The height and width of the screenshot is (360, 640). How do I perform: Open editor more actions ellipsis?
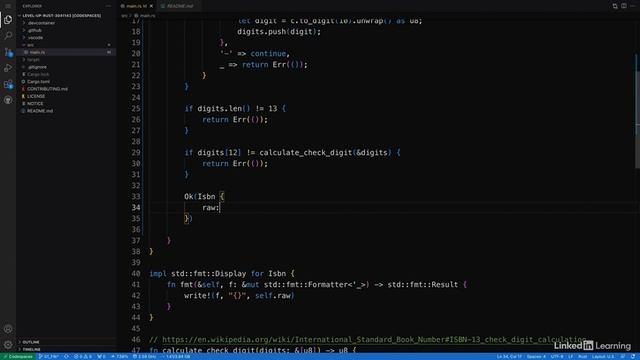(x=633, y=6)
